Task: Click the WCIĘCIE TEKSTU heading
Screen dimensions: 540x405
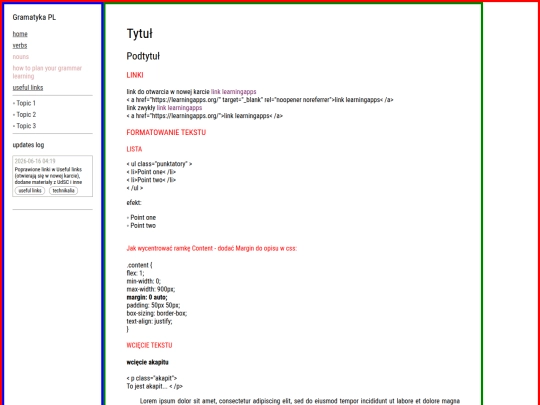Action: 149,345
